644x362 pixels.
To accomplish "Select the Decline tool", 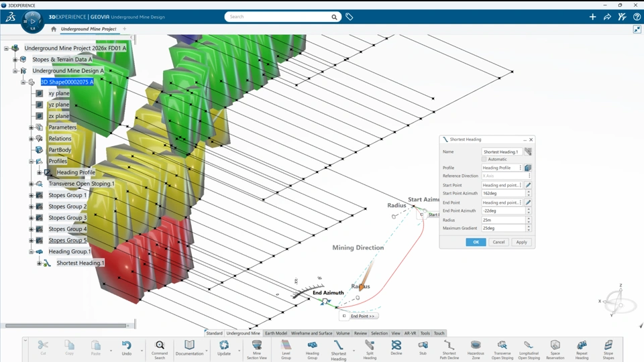I will (x=396, y=348).
